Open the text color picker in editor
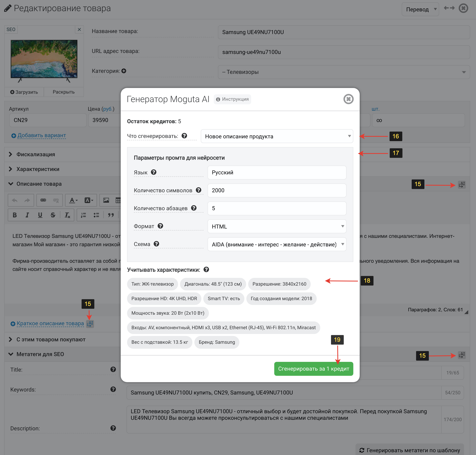The width and height of the screenshot is (476, 455). click(x=73, y=200)
